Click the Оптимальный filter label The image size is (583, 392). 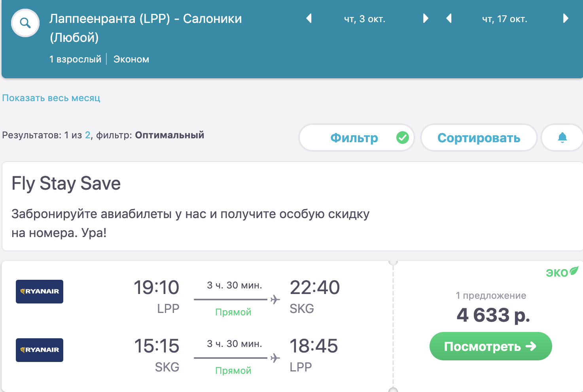(170, 135)
